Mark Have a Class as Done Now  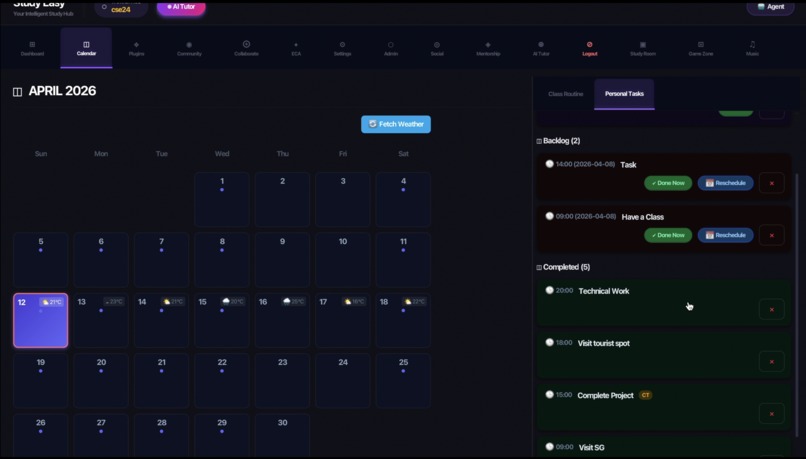[x=668, y=235]
